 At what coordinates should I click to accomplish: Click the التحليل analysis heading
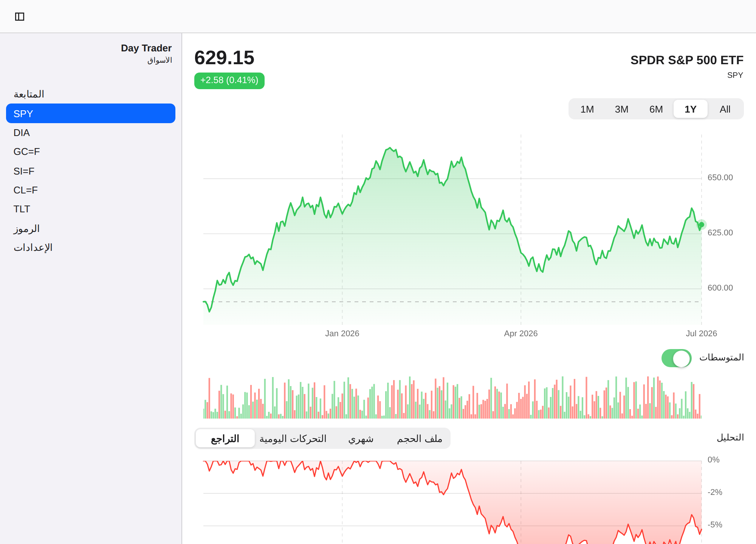point(730,437)
